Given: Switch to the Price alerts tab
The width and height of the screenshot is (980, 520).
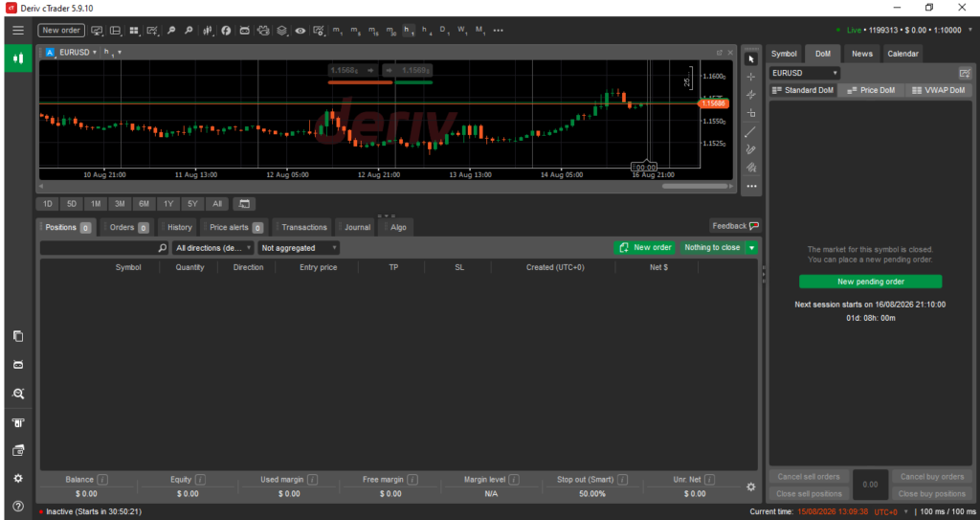Looking at the screenshot, I should [234, 227].
